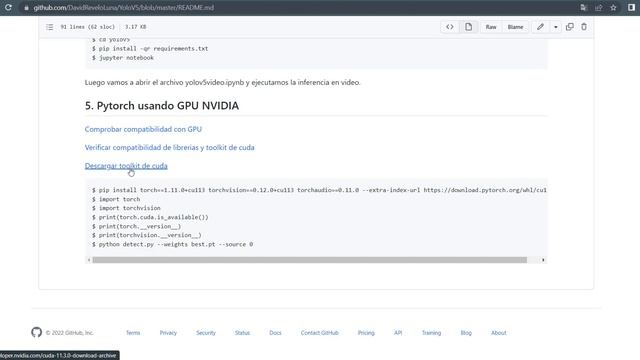The width and height of the screenshot is (640, 360).
Task: Open the Privacy footer link
Action: [x=168, y=333]
